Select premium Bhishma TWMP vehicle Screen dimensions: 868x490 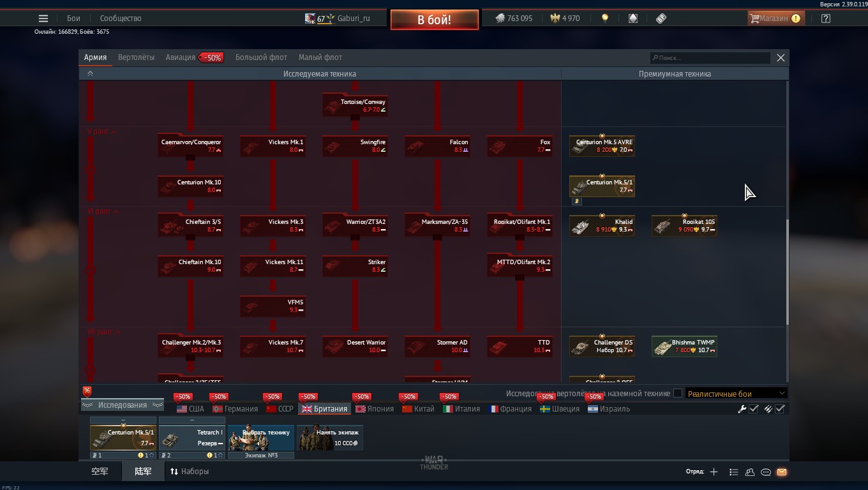click(x=684, y=346)
